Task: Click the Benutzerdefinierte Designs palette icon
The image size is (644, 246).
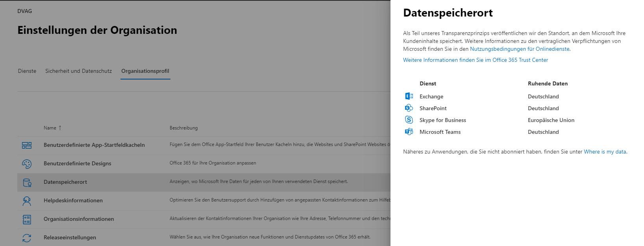Action: click(x=27, y=164)
